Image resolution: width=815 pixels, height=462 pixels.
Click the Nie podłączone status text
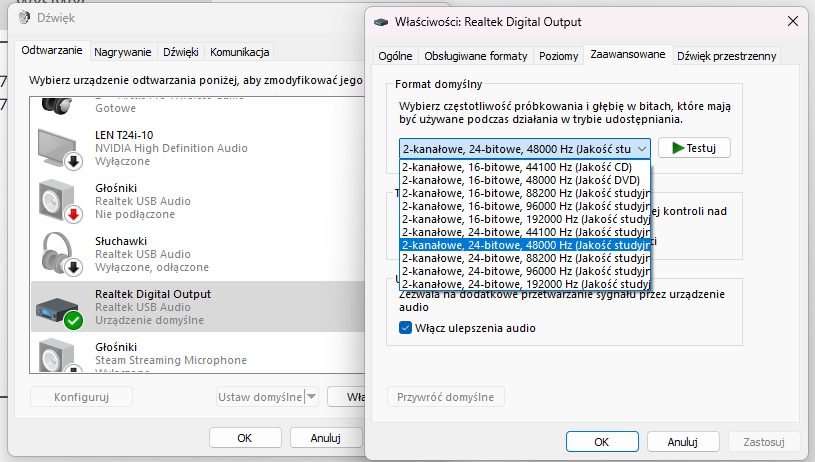click(135, 214)
